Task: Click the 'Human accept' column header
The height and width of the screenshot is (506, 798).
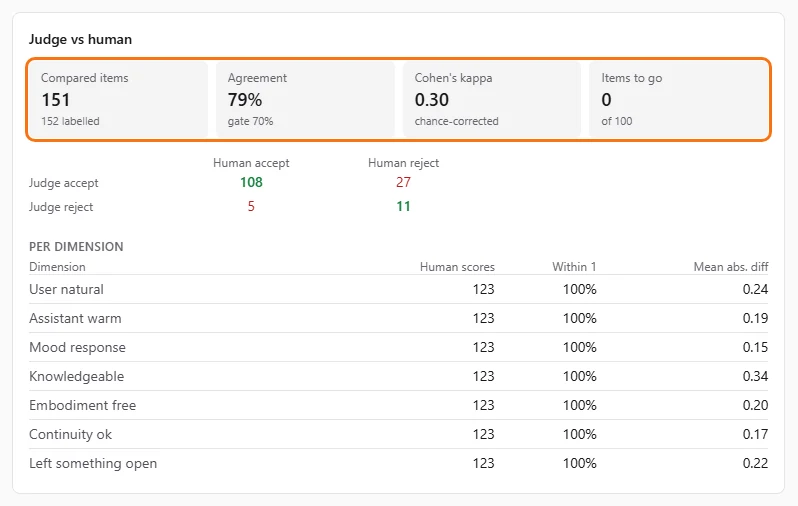Action: pos(251,163)
